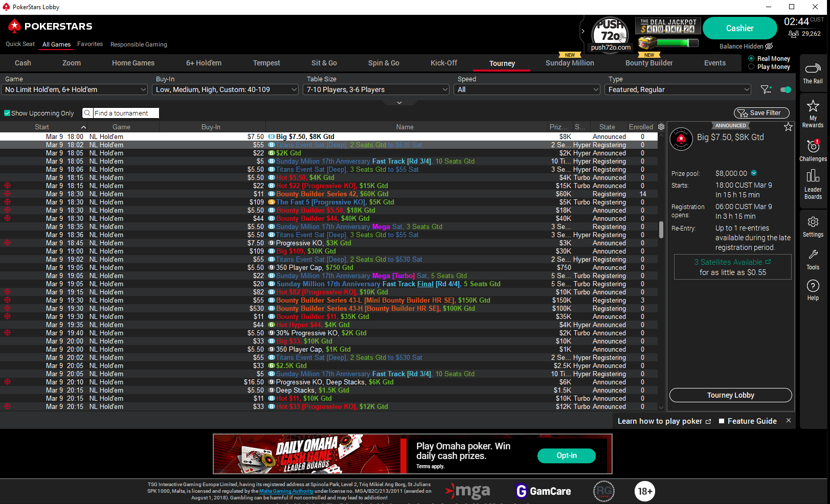Screen dimensions: 830x504
Task: Click the red spade tournament logo in details
Action: pos(681,139)
